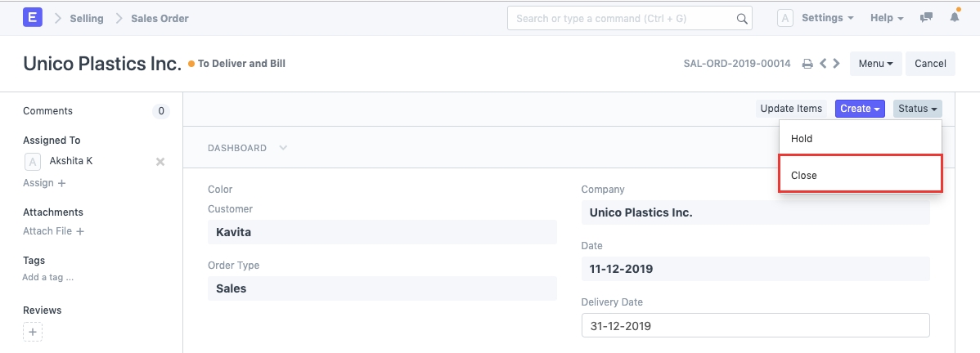Click the Cancel button
This screenshot has height=353, width=980.
click(930, 63)
